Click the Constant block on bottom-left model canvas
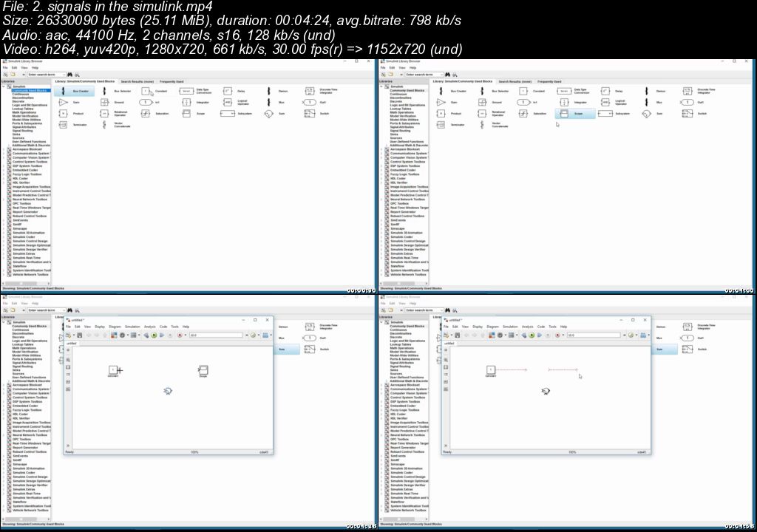 click(113, 370)
